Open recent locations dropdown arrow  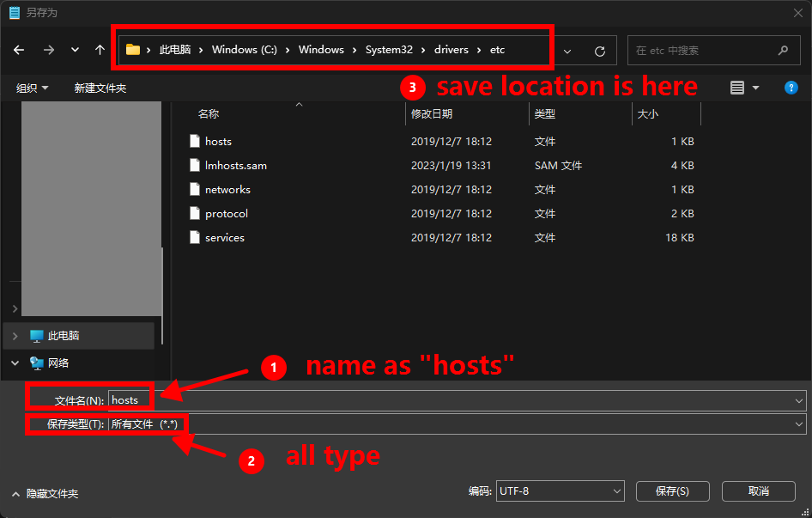76,50
